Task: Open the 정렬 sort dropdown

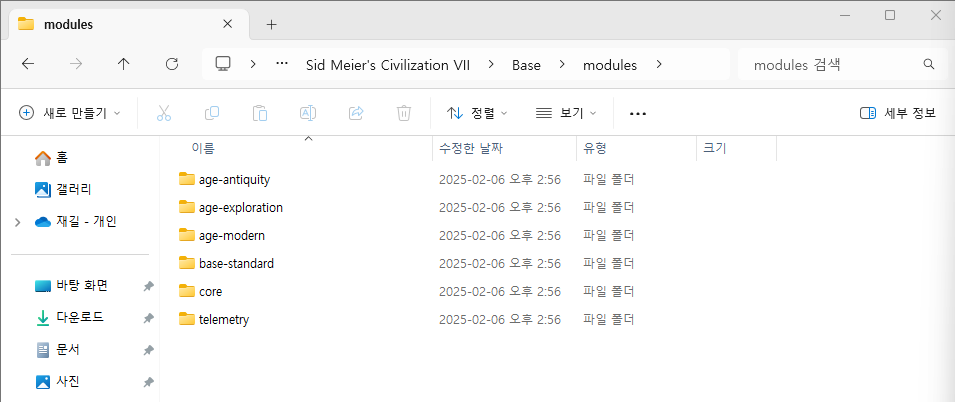Action: [x=477, y=113]
